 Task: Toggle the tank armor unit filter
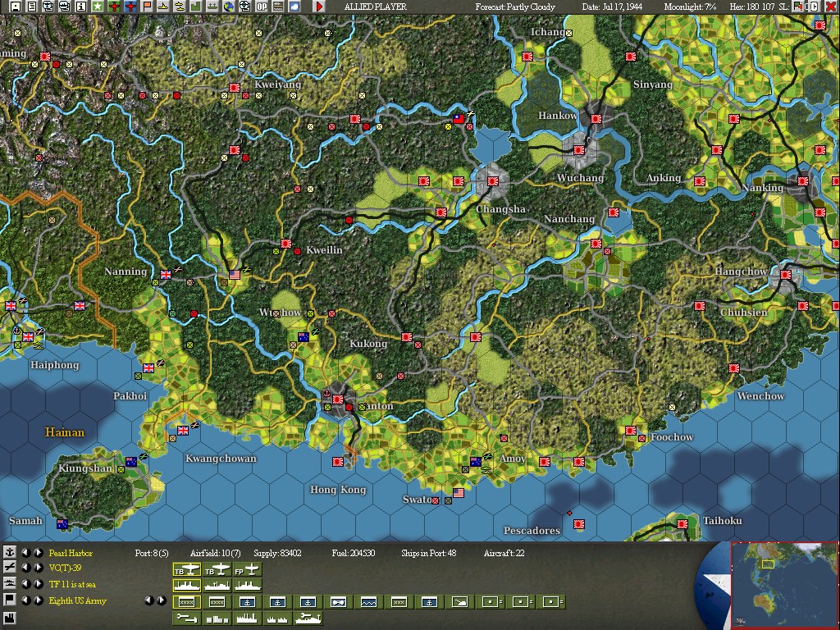pos(338,602)
